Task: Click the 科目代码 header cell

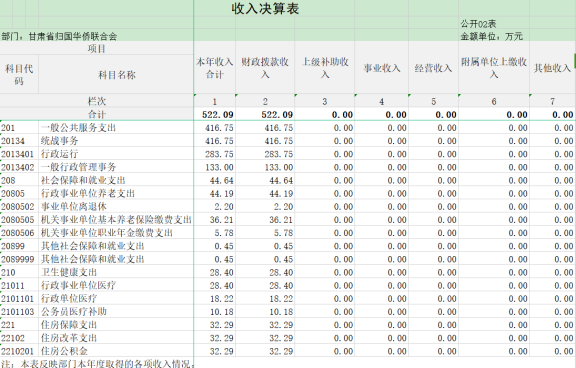Action: (19, 75)
